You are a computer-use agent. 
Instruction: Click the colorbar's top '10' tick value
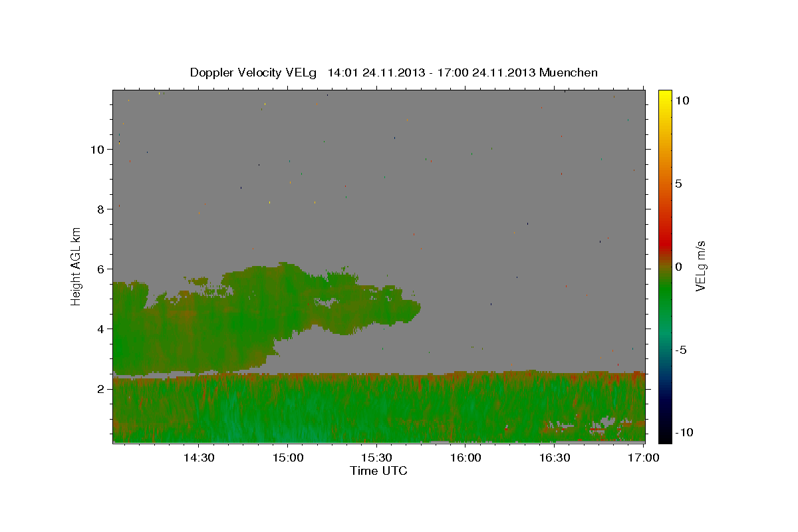tap(682, 100)
